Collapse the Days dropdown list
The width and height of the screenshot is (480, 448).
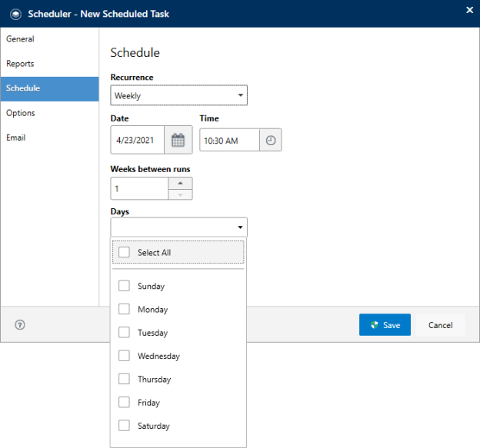click(x=240, y=227)
